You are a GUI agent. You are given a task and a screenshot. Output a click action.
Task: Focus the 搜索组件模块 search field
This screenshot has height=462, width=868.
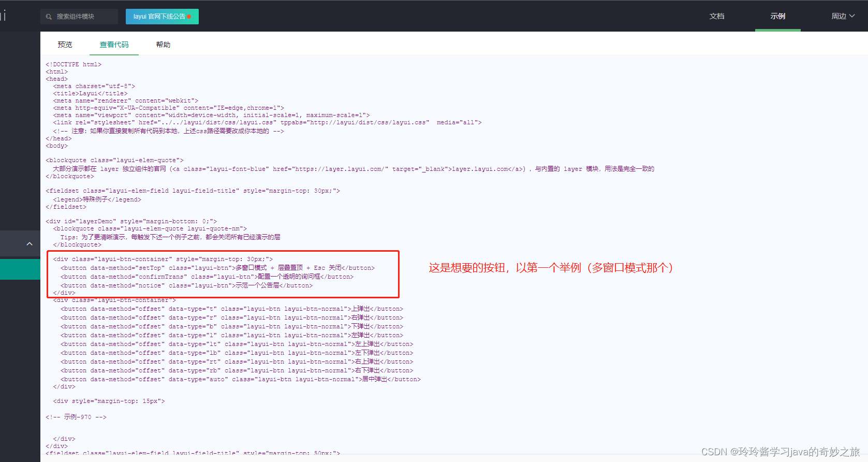point(79,17)
